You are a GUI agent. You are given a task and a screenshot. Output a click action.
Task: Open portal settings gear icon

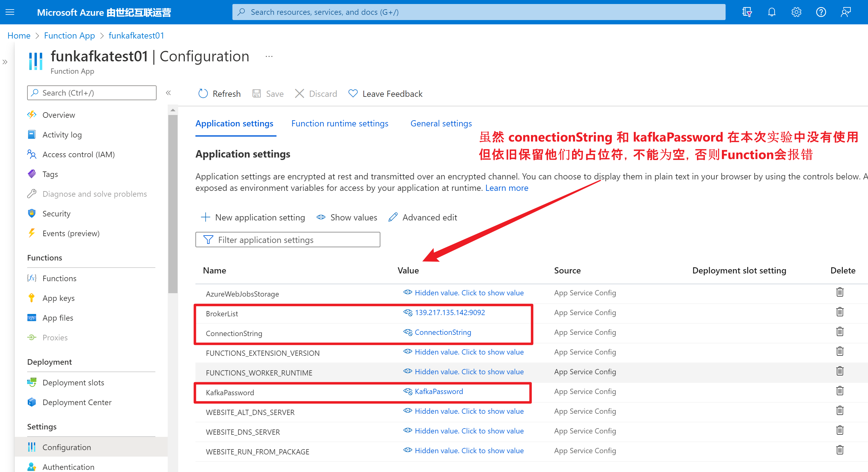click(x=796, y=12)
